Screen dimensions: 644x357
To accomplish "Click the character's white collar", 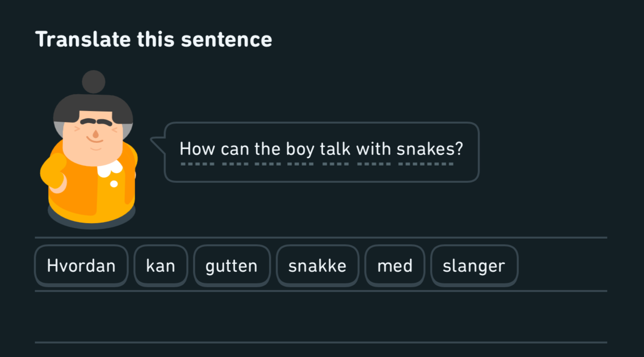I will (x=110, y=168).
